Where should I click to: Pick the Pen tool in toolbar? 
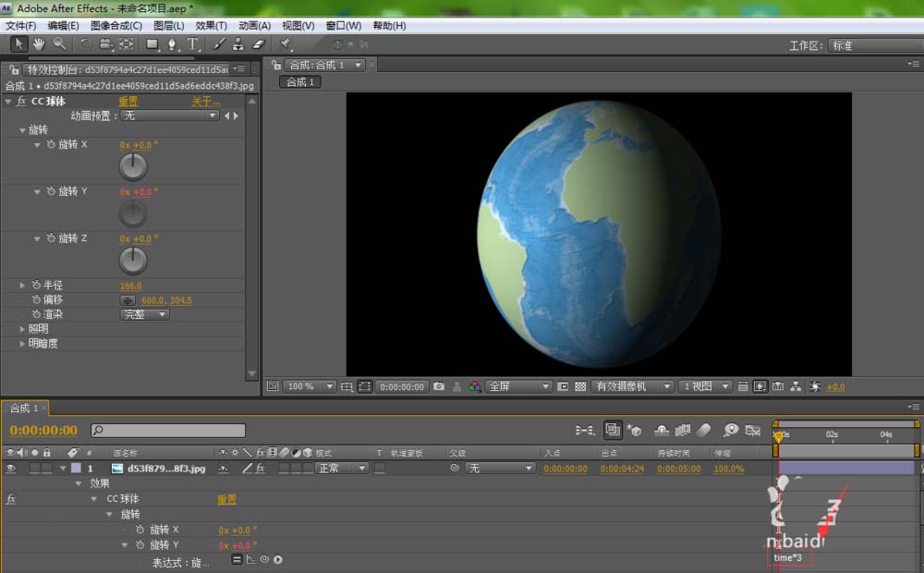tap(173, 44)
